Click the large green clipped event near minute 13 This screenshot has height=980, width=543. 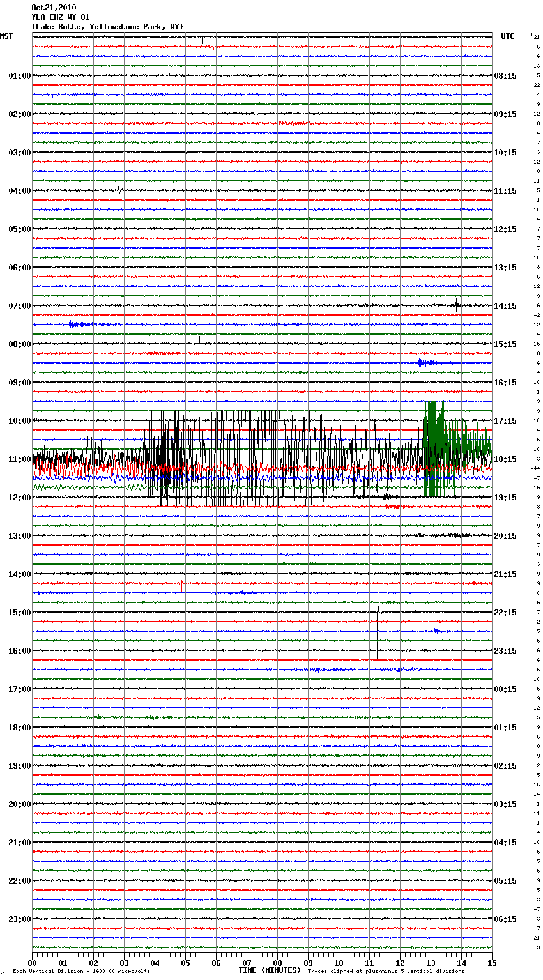click(x=434, y=448)
